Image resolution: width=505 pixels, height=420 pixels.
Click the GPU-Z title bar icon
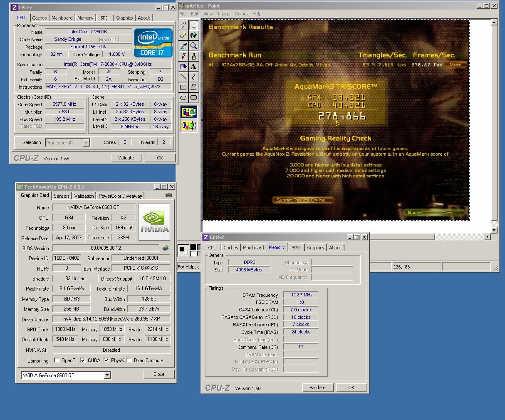20,187
